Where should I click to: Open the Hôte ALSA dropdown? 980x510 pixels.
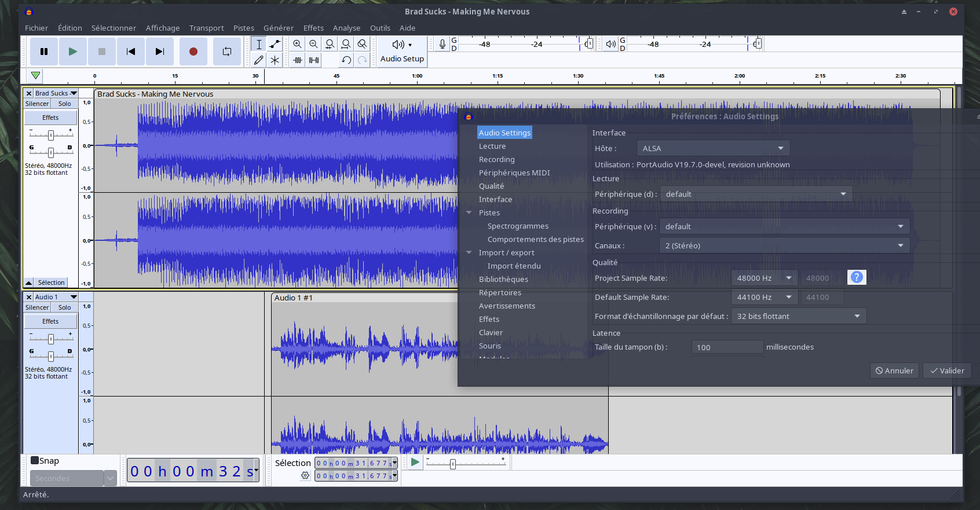point(712,148)
